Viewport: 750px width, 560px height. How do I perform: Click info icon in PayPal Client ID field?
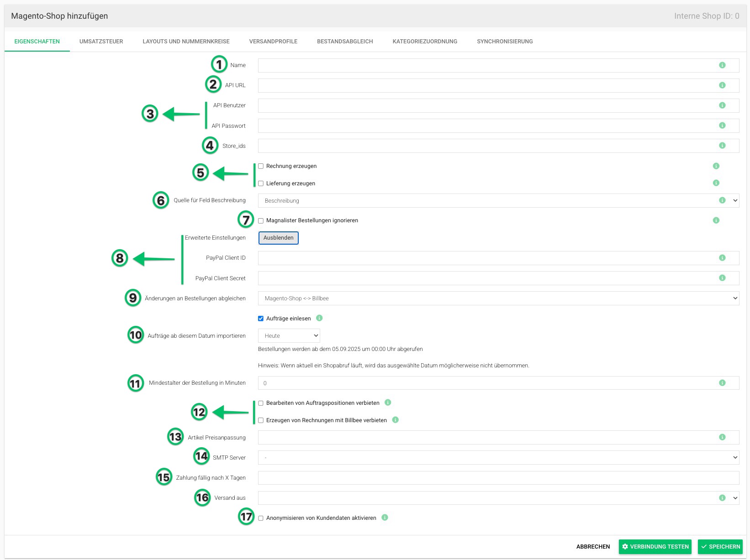pyautogui.click(x=722, y=258)
